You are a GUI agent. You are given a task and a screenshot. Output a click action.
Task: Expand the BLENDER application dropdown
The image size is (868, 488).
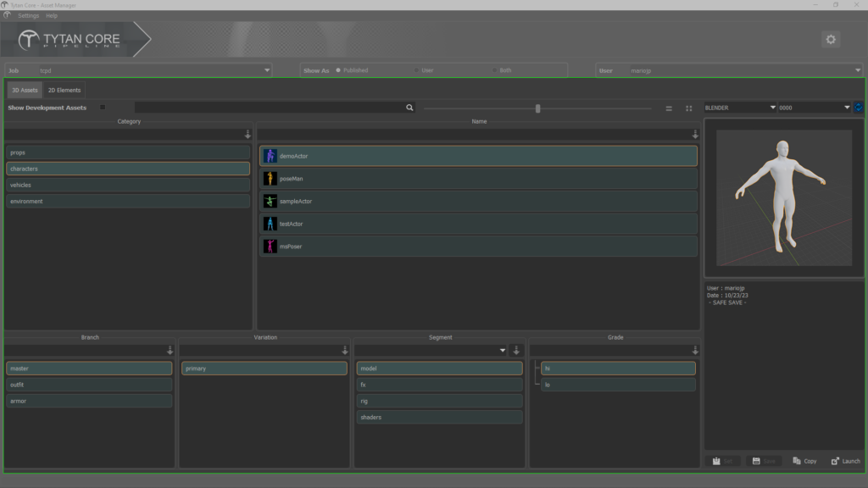click(739, 108)
